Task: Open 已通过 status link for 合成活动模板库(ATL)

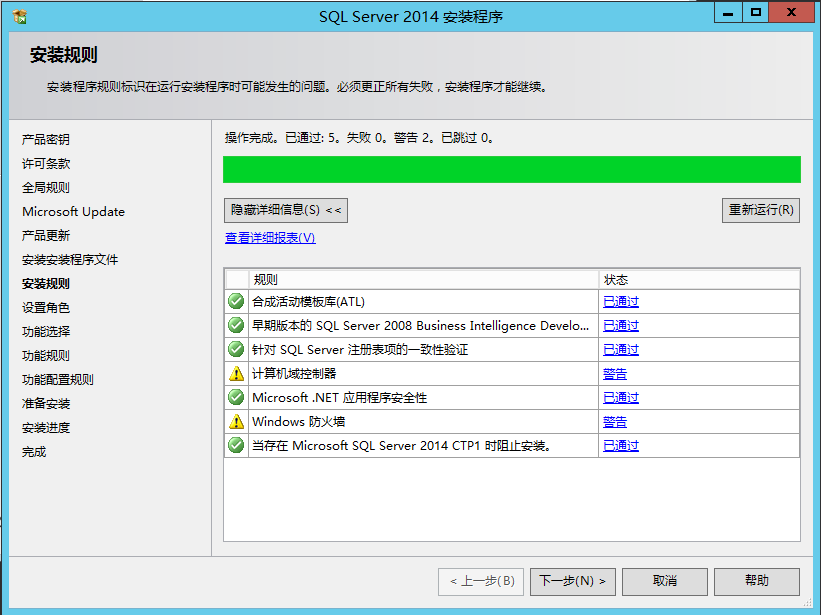Action: coord(621,301)
